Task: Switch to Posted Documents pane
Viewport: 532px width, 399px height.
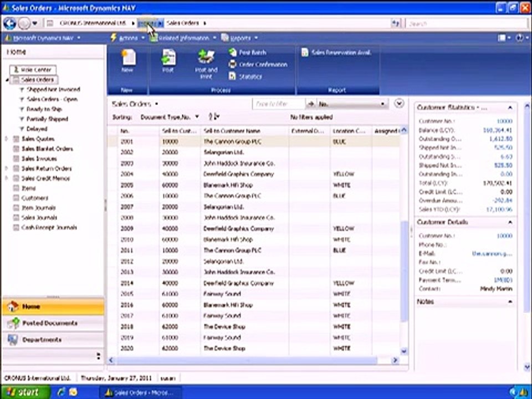Action: point(53,323)
